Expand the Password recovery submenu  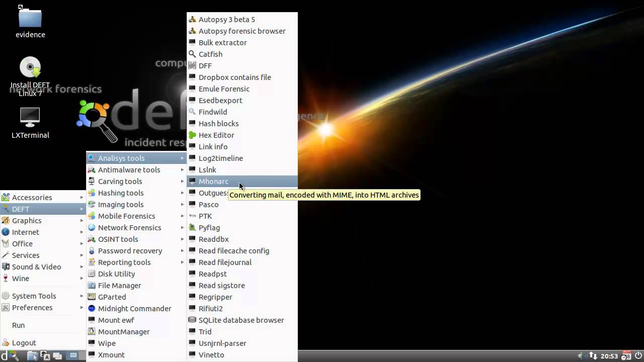click(x=136, y=251)
